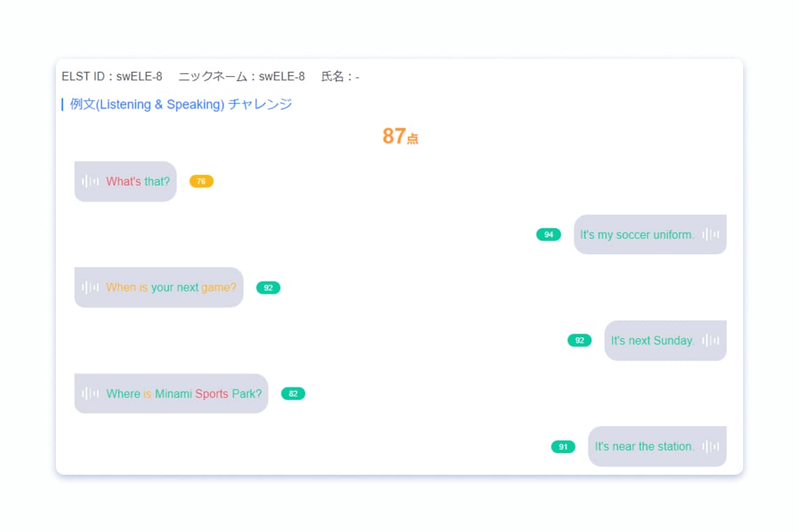Click the green 82 score badge
Viewport: 799px width, 532px height.
(293, 394)
